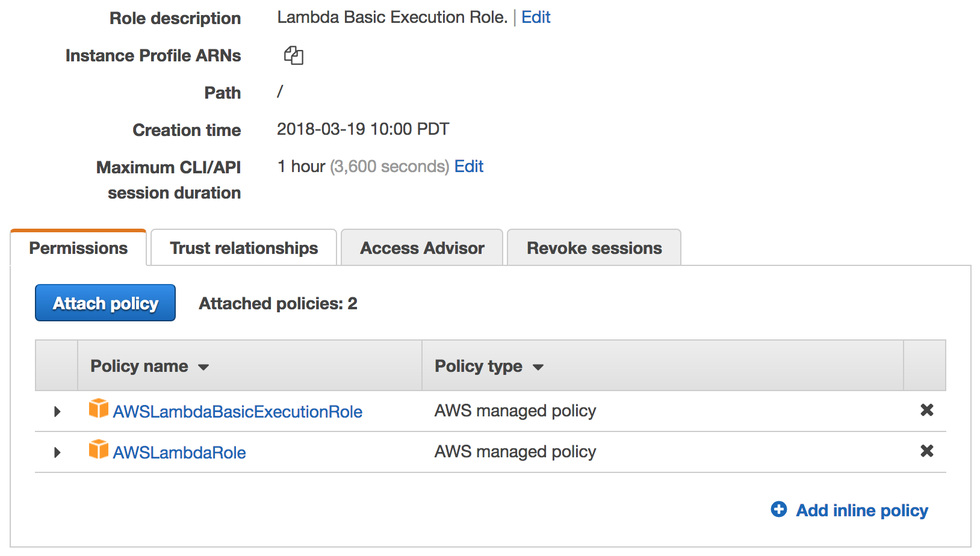Expand the AWSLambdaRole policy details
This screenshot has width=980, height=556.
click(x=57, y=452)
